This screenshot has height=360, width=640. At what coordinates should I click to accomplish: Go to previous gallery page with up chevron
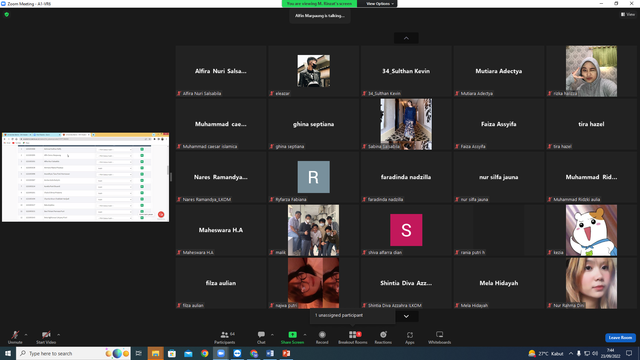(406, 38)
